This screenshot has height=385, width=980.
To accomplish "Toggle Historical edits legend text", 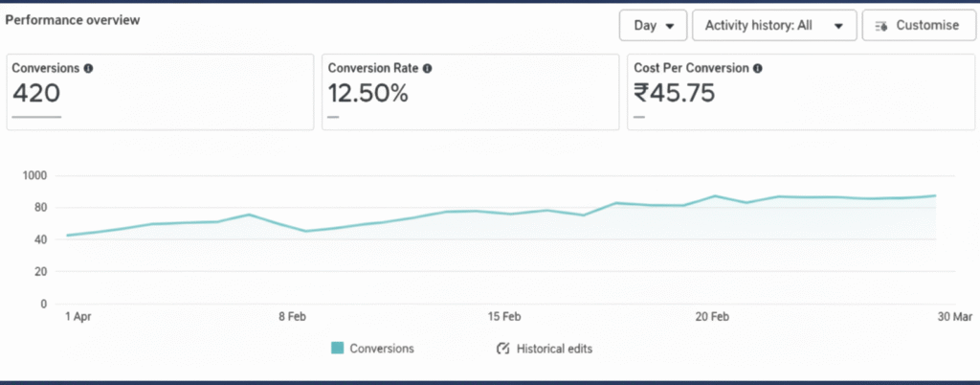I will tap(554, 349).
